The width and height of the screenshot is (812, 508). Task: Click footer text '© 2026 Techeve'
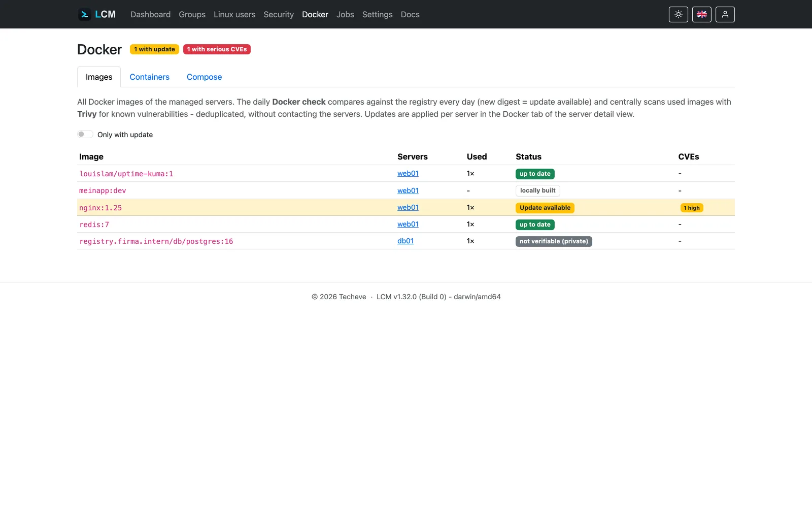click(x=339, y=297)
